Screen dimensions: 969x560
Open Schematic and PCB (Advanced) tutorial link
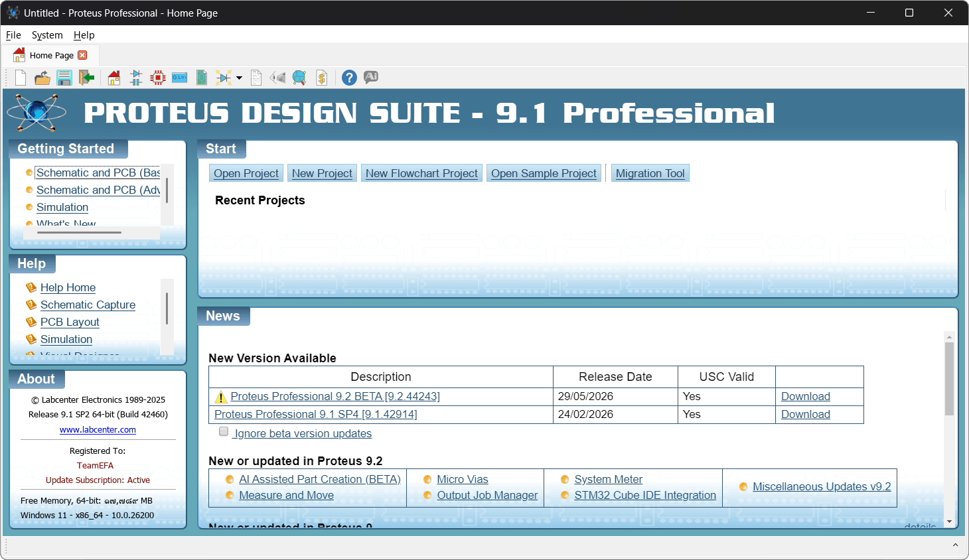tap(98, 190)
